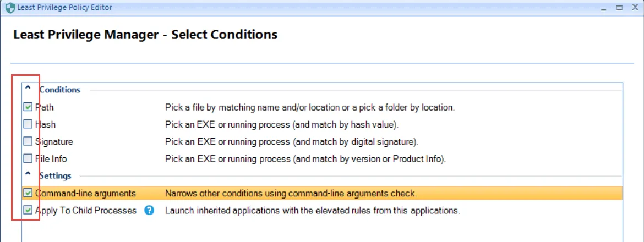The image size is (644, 242).
Task: Maximize the Policy Editor window
Action: tap(619, 7)
